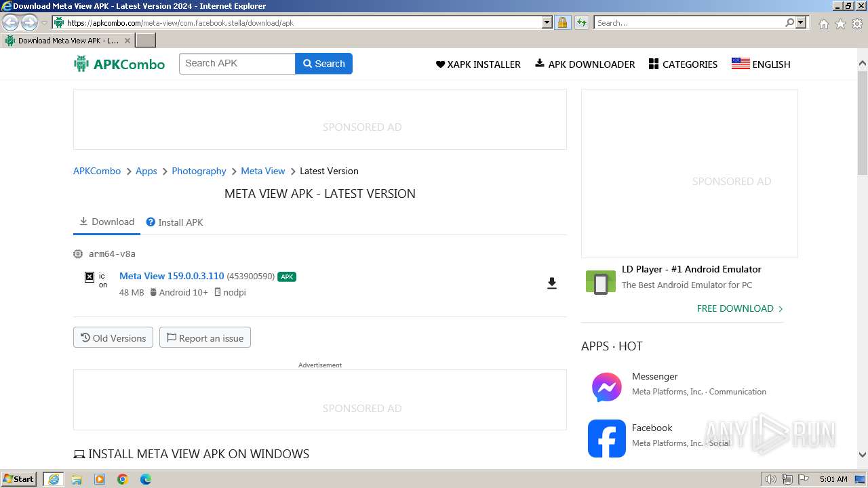Click the Search APK input field
Viewport: 868px width, 488px height.
point(237,64)
